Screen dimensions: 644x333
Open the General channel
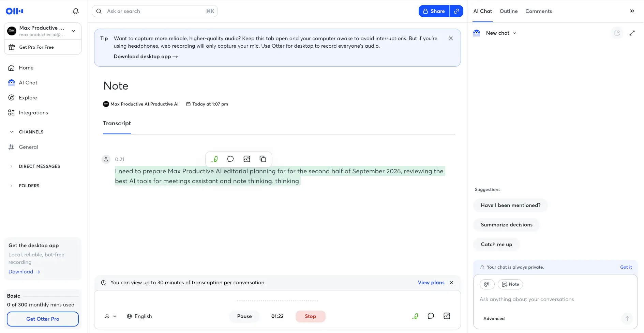coord(29,147)
